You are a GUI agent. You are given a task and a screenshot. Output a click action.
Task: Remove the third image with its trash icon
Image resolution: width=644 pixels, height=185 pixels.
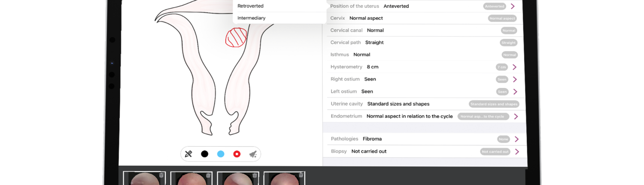click(255, 175)
